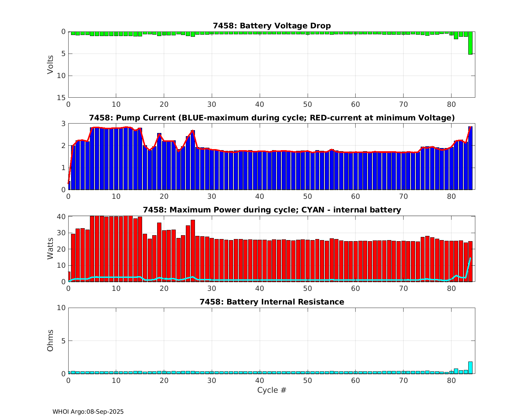Click the Battery Voltage Drop chart title

pos(272,26)
